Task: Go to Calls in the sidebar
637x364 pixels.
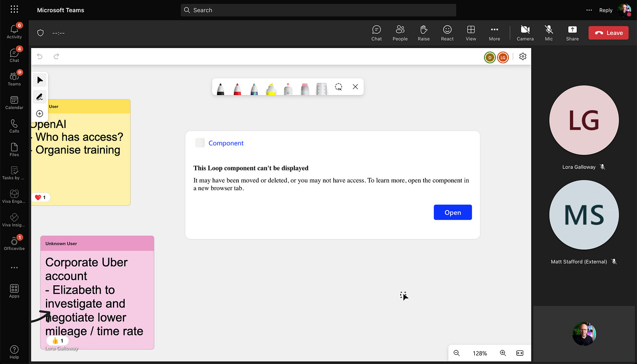Action: [x=14, y=126]
